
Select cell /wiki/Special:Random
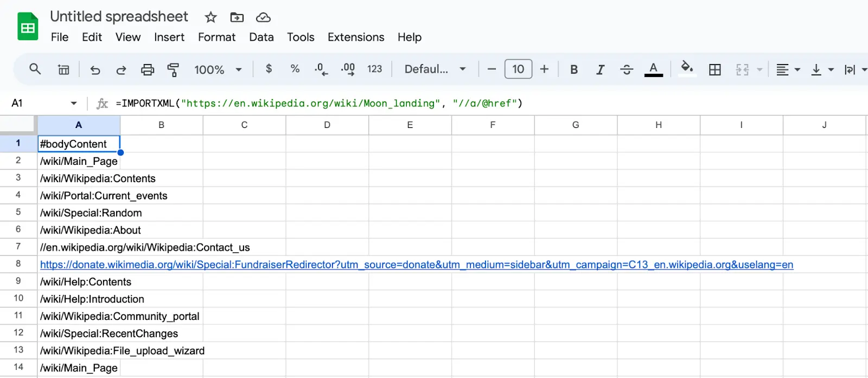(79, 213)
